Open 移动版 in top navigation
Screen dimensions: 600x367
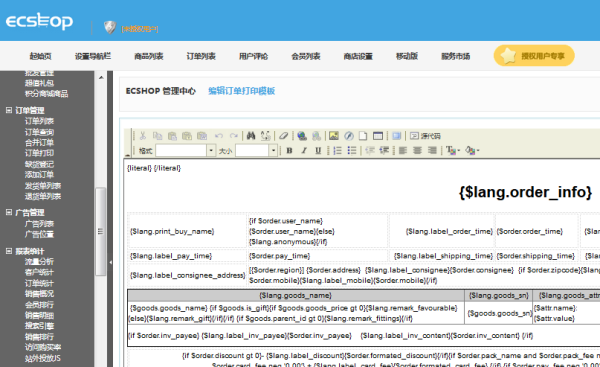point(406,56)
